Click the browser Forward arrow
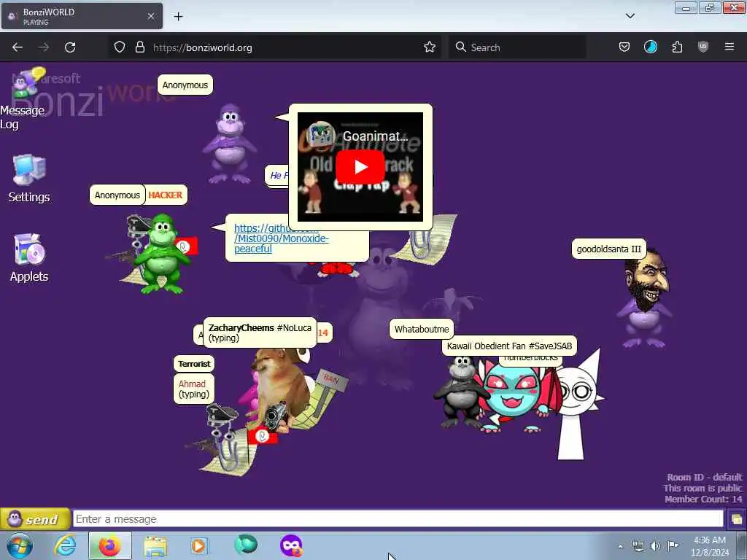Viewport: 747px width, 560px height. coord(43,47)
